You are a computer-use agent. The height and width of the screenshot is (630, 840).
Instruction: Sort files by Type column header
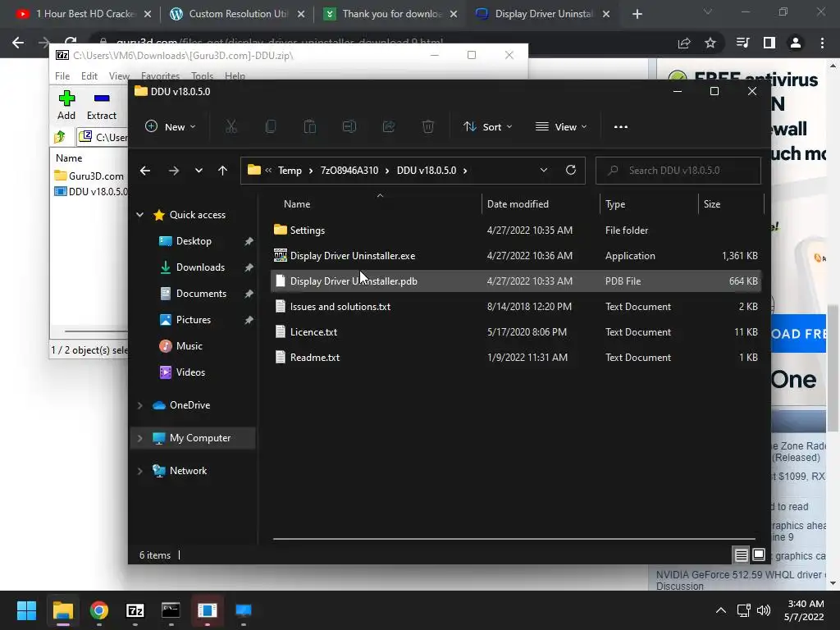615,204
